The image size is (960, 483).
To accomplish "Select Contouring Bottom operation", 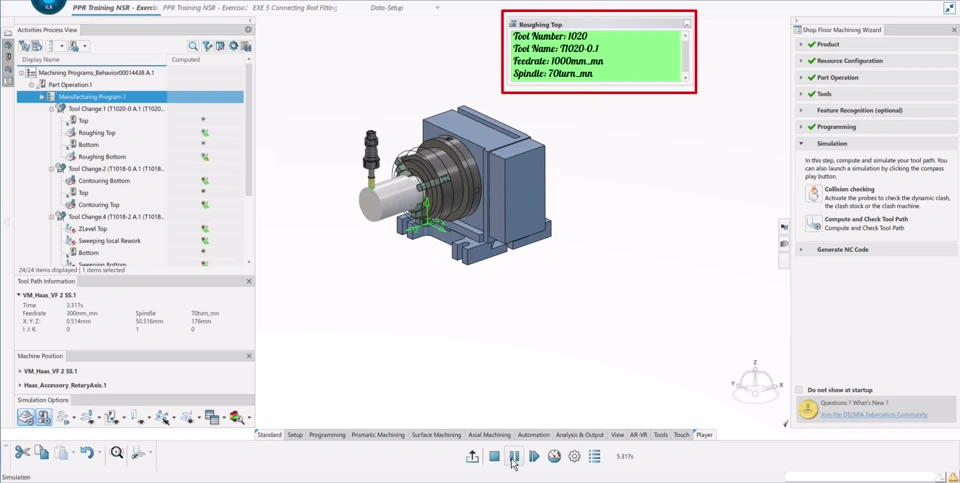I will coord(104,181).
